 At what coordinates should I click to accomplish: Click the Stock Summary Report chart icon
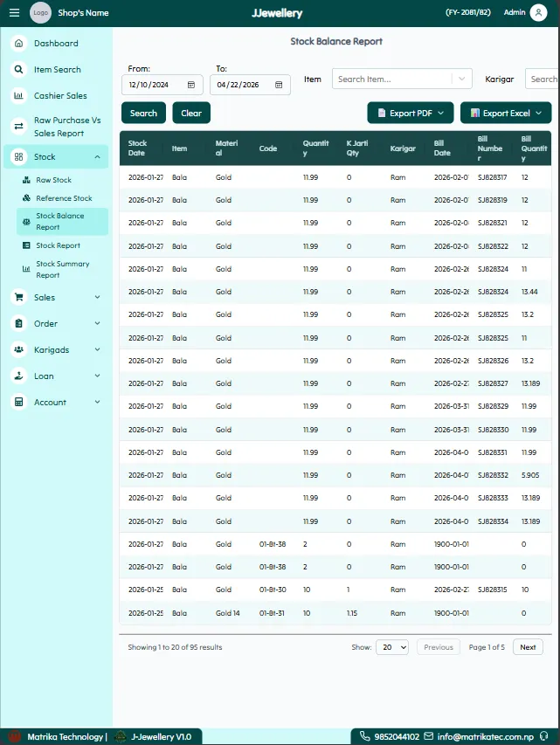(x=26, y=269)
